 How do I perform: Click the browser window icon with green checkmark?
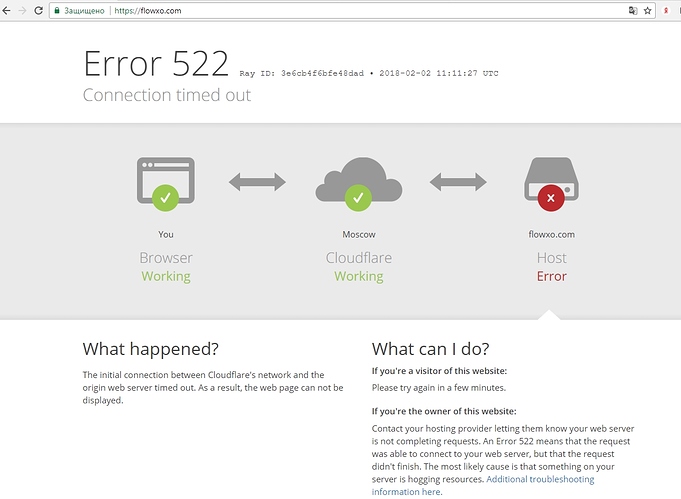click(165, 184)
